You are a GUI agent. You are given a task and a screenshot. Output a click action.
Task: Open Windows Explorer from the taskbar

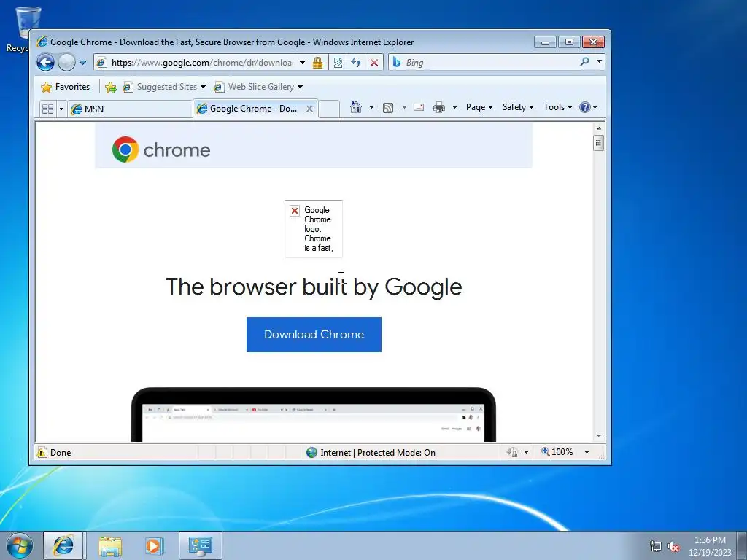click(x=110, y=545)
